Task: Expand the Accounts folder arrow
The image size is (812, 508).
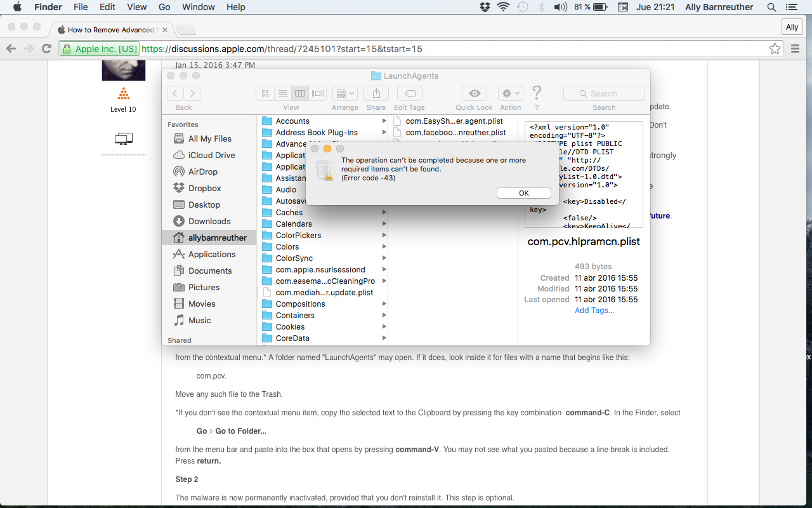Action: point(384,121)
